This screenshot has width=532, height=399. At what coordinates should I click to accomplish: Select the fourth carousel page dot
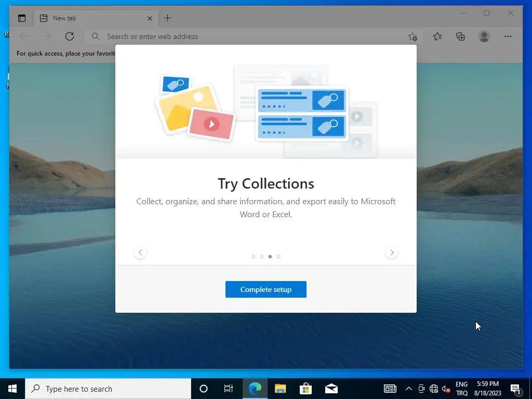(x=278, y=257)
